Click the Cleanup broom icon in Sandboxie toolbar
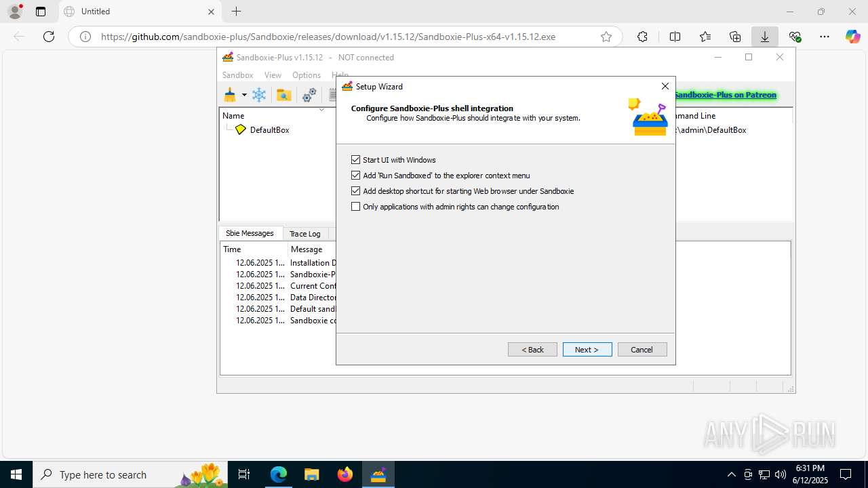The height and width of the screenshot is (488, 868). tap(230, 95)
